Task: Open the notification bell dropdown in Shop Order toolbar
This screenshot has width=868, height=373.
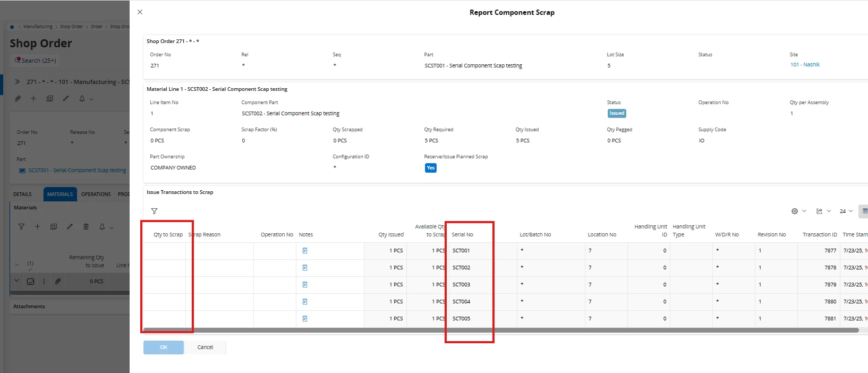Action: [x=86, y=98]
